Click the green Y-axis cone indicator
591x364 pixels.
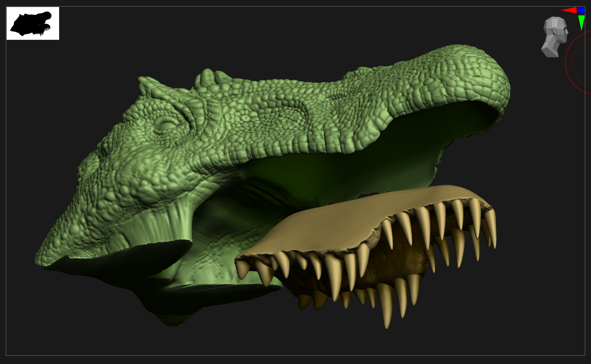(581, 22)
